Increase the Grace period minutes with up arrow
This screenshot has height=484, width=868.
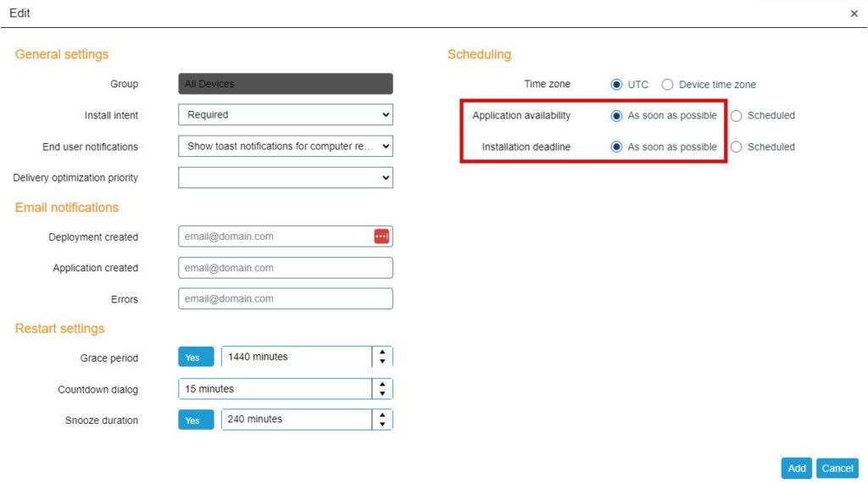[382, 353]
